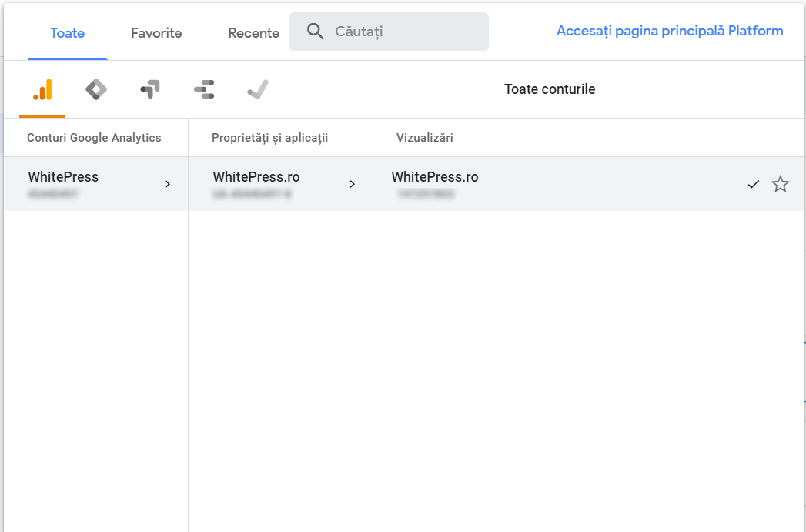This screenshot has height=532, width=806.
Task: Switch to the Toate tab
Action: [67, 33]
